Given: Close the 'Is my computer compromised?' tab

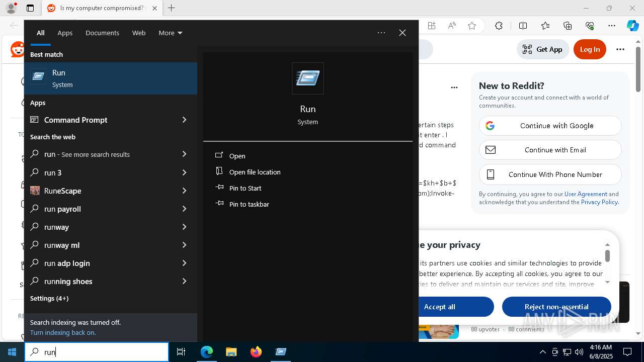Looking at the screenshot, I should pos(154,8).
